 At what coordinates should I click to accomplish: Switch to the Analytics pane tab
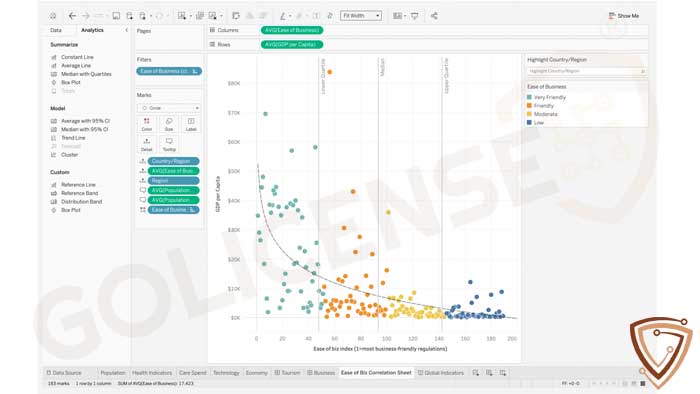point(92,30)
